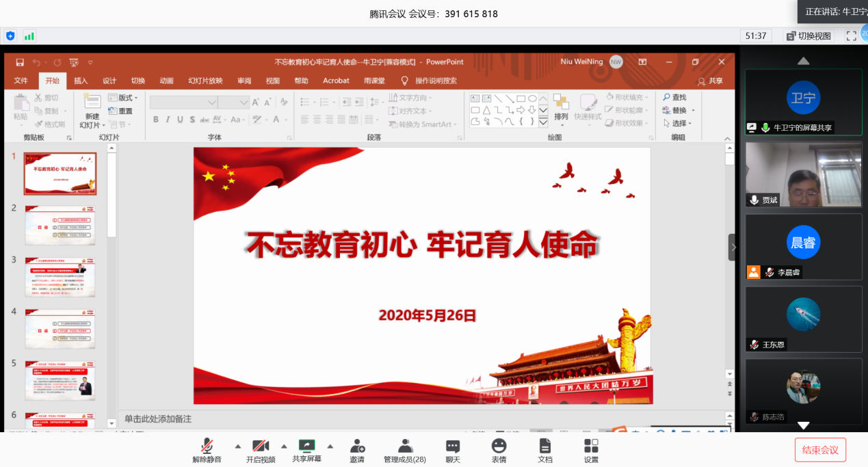The image size is (868, 467).
Task: Expand audio options arrow beside 解除静音
Action: click(x=238, y=446)
